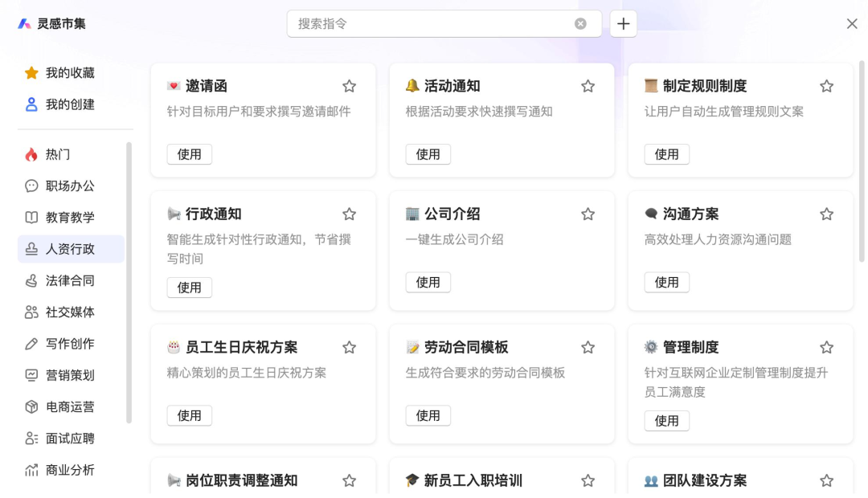
Task: Open the 职场办公 category
Action: (x=70, y=186)
